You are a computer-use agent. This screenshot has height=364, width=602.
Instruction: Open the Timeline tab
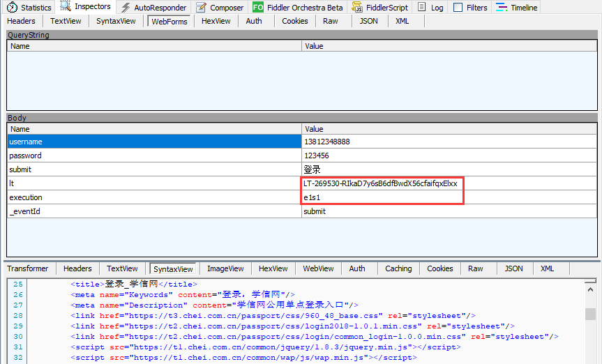click(x=517, y=7)
